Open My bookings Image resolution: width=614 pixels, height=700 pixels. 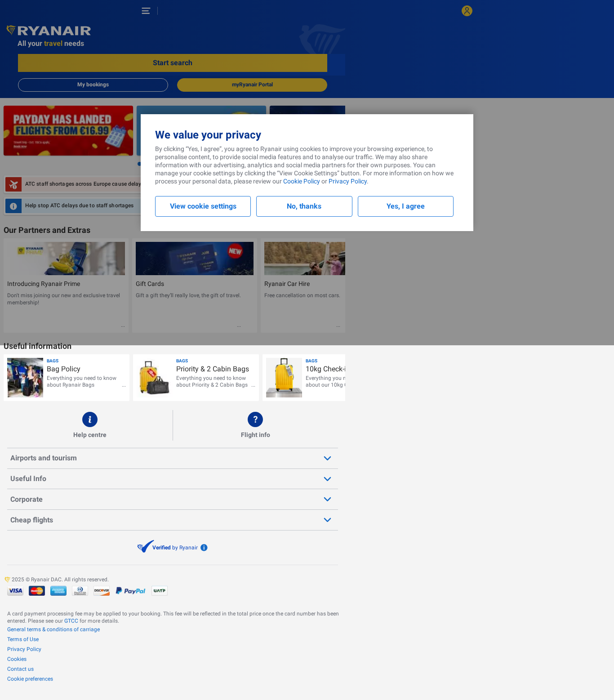click(x=93, y=85)
